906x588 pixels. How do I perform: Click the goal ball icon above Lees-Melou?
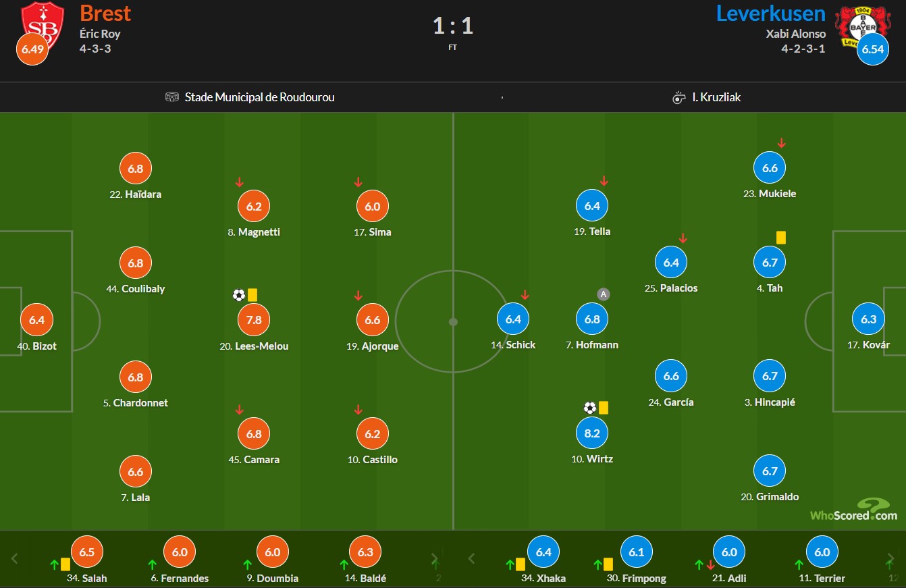click(x=238, y=295)
